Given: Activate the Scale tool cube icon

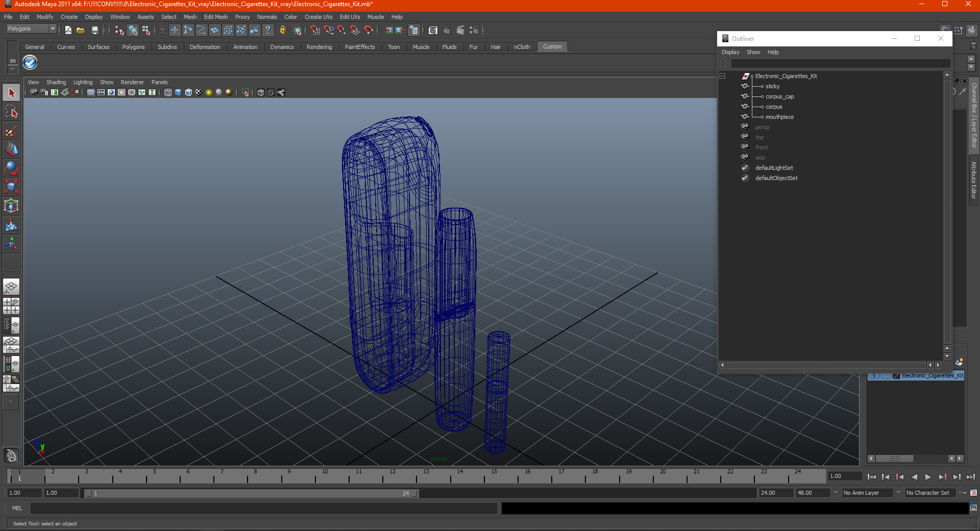Looking at the screenshot, I should [x=11, y=187].
